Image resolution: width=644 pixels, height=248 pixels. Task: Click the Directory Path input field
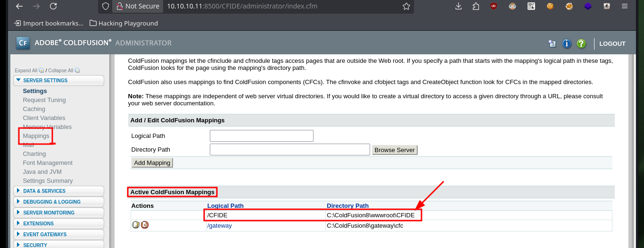[290, 149]
